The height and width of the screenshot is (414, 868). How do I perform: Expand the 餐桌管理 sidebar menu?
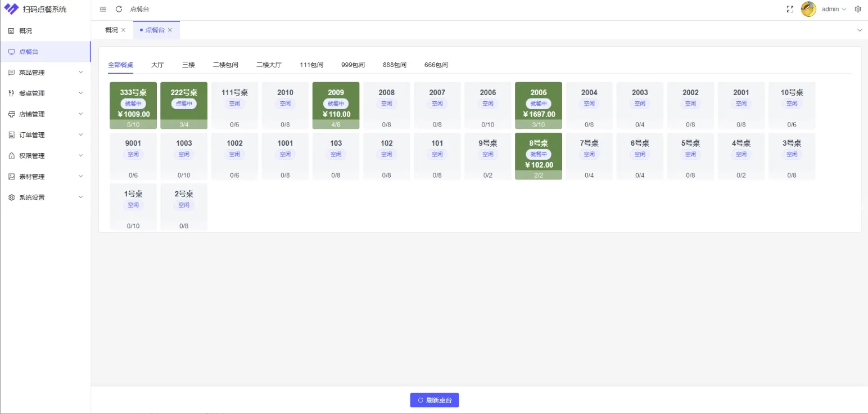(x=45, y=93)
